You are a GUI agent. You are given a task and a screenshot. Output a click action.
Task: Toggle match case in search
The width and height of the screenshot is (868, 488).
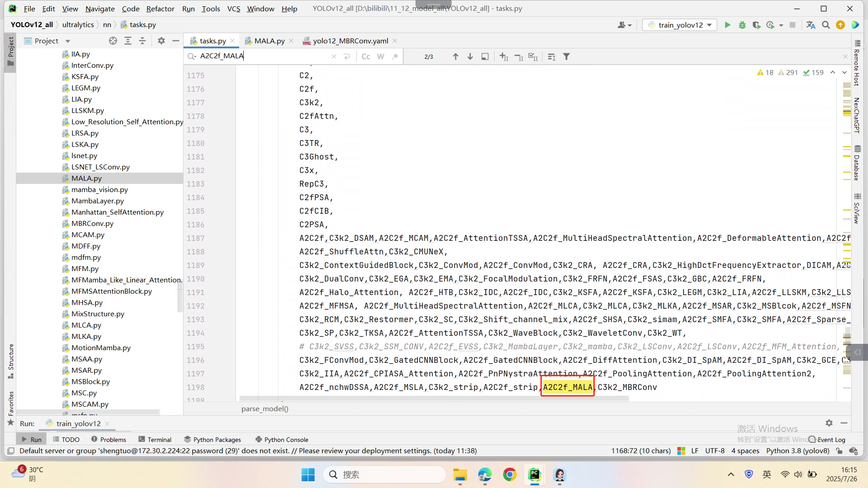[366, 56]
